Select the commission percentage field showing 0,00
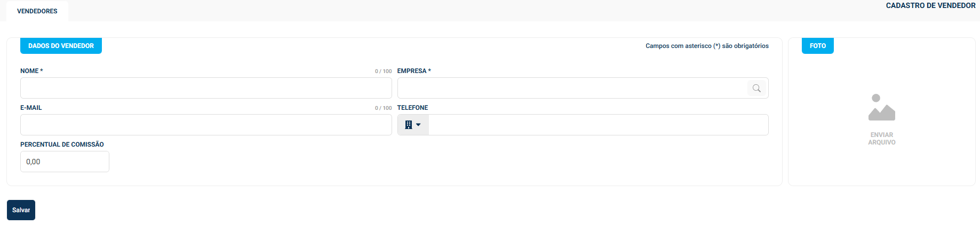Image resolution: width=980 pixels, height=233 pixels. (65, 162)
